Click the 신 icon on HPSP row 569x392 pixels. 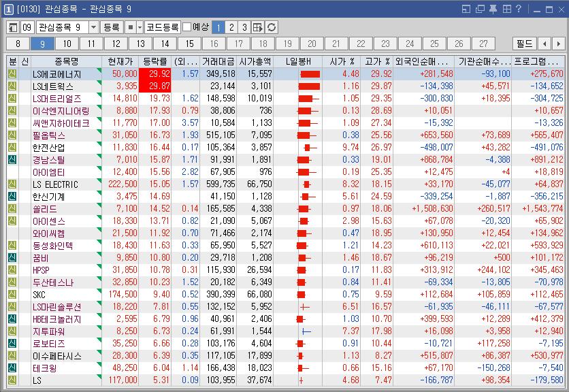tap(12, 270)
